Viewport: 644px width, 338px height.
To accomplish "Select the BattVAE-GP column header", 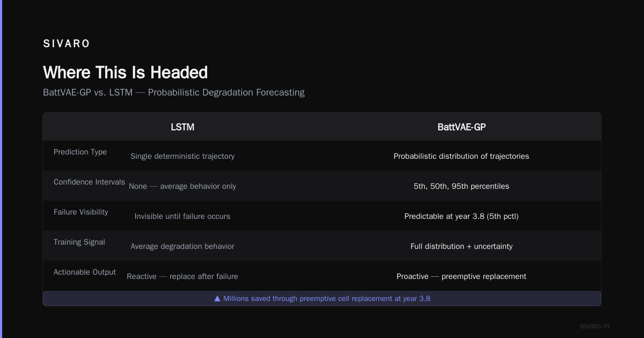I will [x=462, y=127].
